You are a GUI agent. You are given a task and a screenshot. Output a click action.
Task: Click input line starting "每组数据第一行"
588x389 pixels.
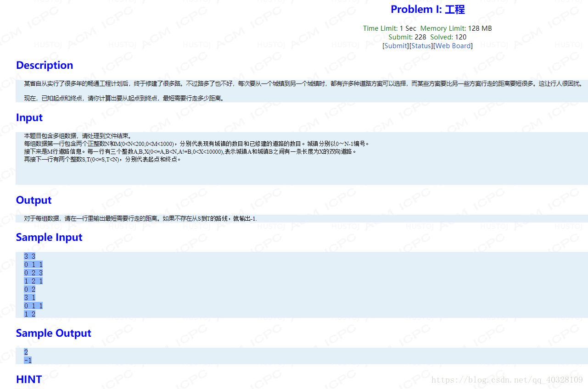[196, 144]
